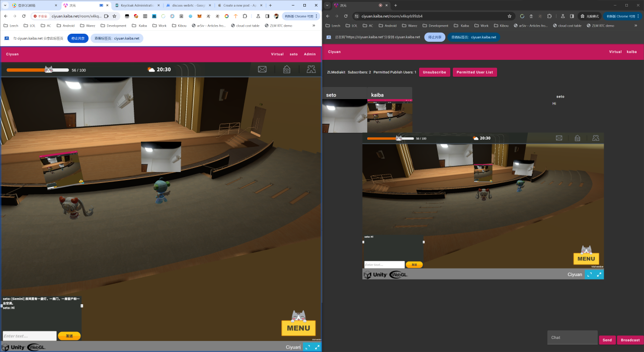Click the Chat input field at bottom right
Viewport: 644px width, 352px height.
point(572,337)
